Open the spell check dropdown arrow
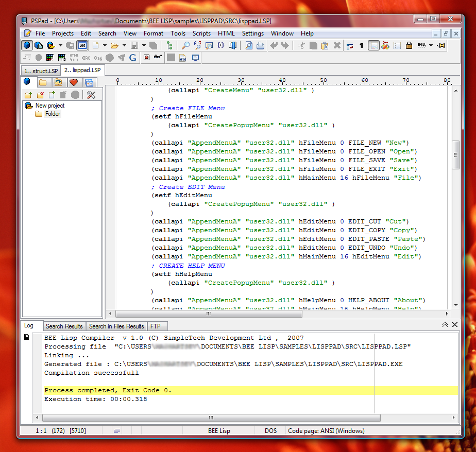The height and width of the screenshot is (452, 476). click(x=431, y=45)
